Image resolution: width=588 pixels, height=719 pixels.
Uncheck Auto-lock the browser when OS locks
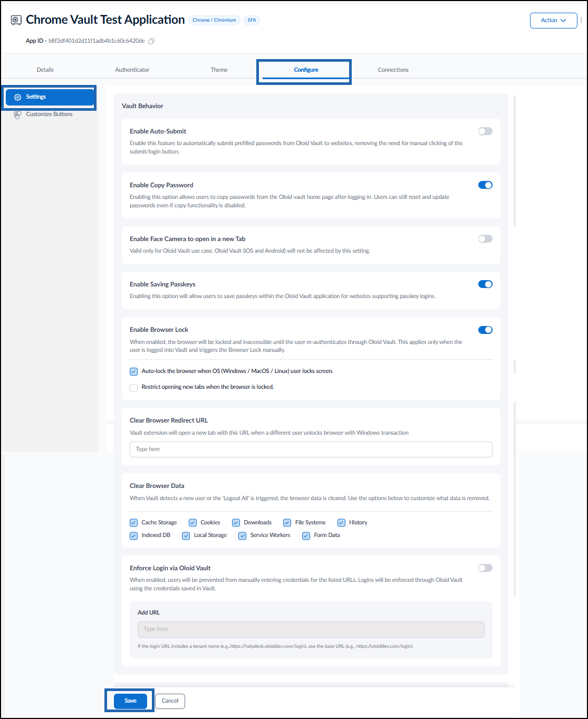[x=133, y=371]
